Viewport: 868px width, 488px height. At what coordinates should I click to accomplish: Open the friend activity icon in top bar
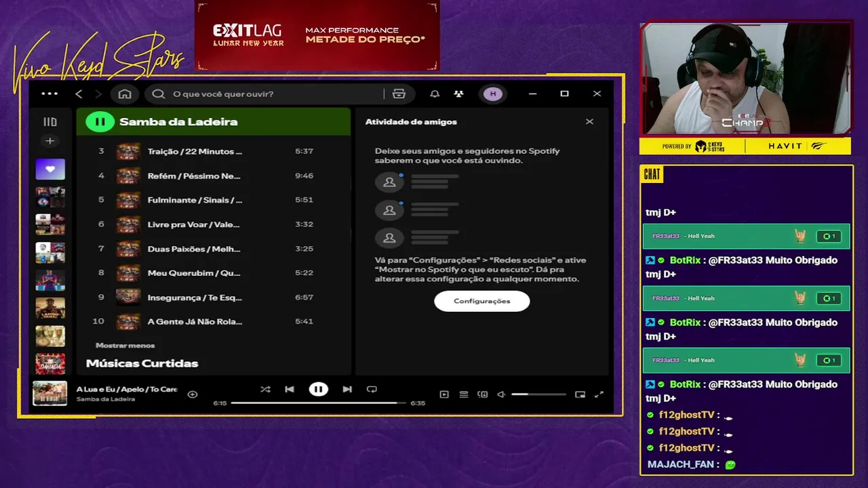(459, 94)
